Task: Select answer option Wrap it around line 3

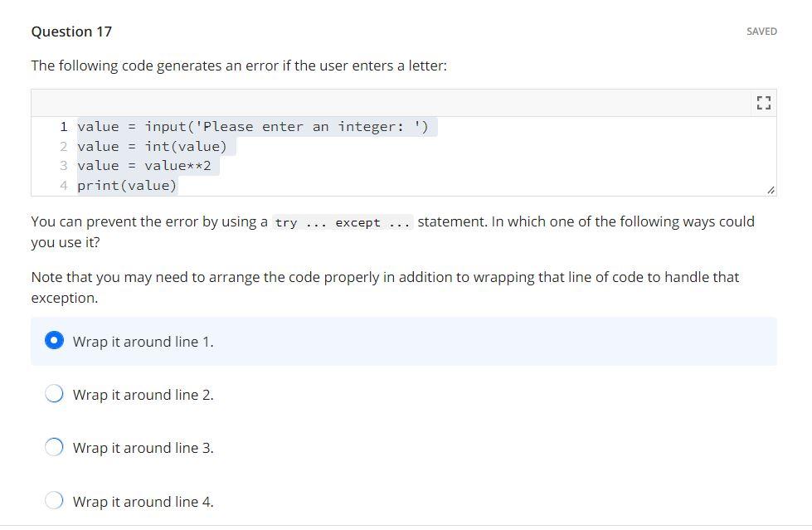Action: click(x=54, y=446)
